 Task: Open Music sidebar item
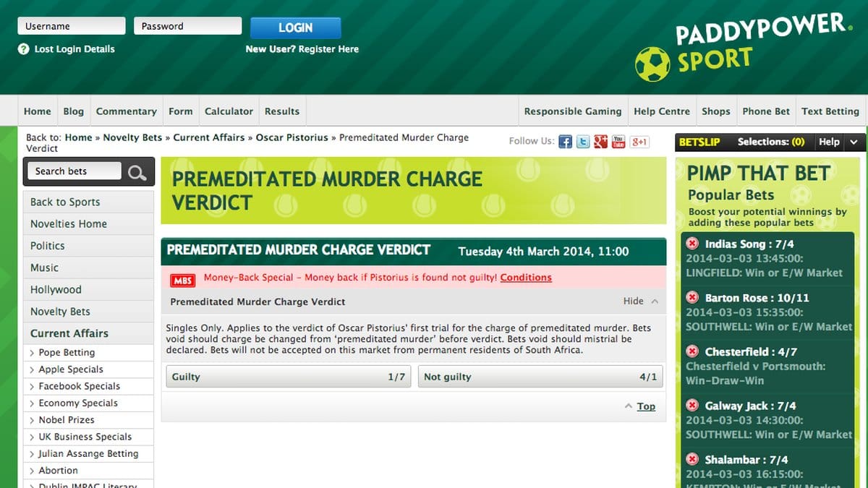(x=88, y=267)
